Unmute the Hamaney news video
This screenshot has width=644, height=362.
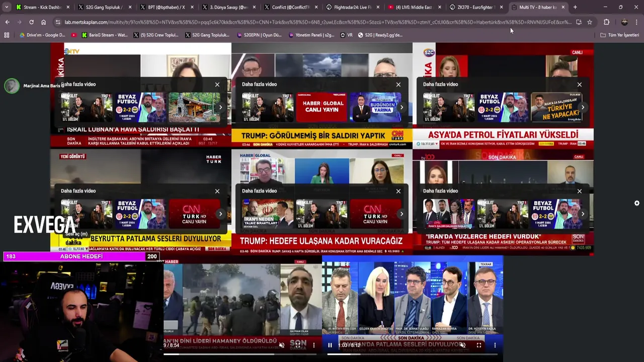[x=282, y=345]
